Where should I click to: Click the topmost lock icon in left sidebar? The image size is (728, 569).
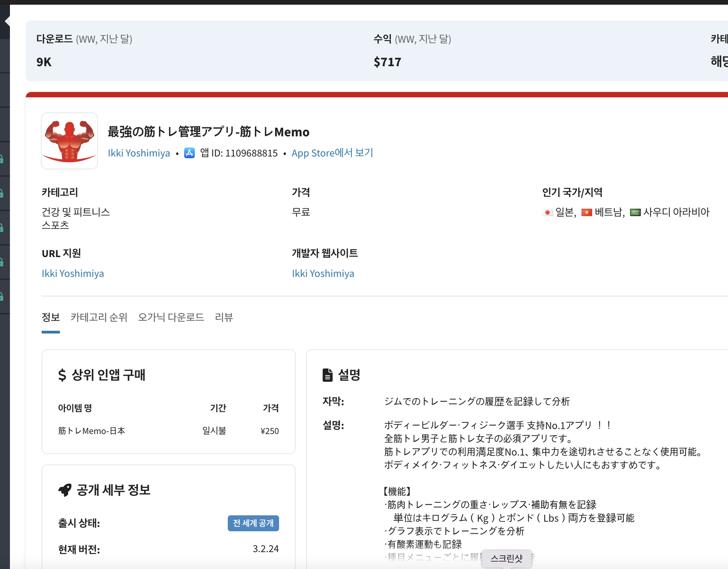[x=2, y=159]
